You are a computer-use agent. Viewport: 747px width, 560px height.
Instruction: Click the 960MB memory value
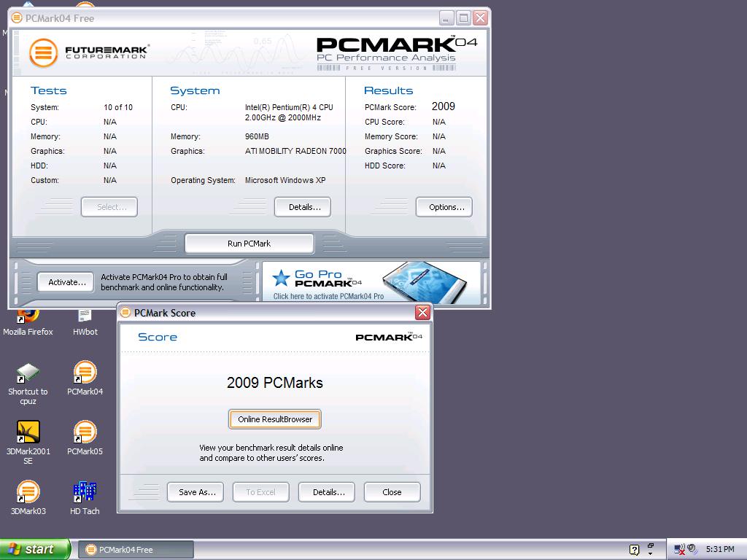click(257, 136)
